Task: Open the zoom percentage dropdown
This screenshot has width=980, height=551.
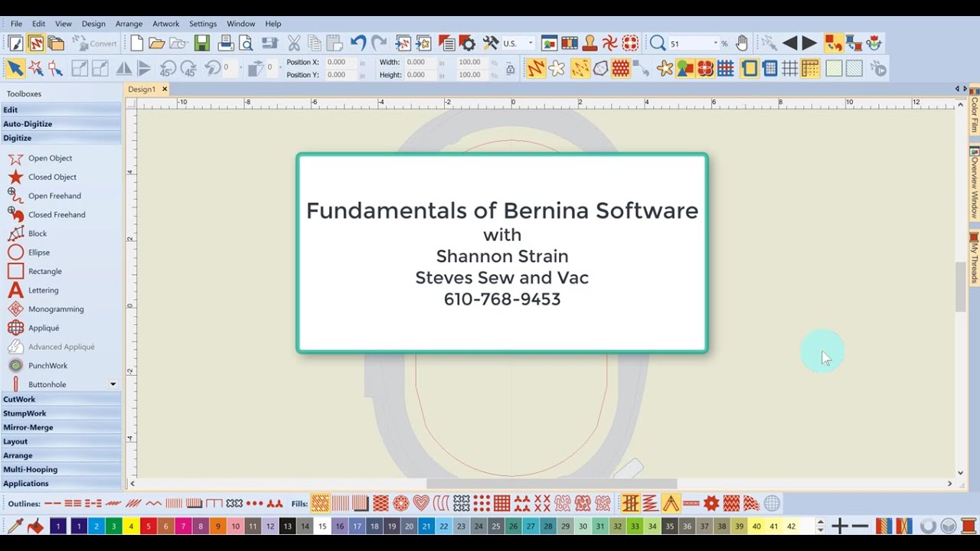Action: (716, 44)
